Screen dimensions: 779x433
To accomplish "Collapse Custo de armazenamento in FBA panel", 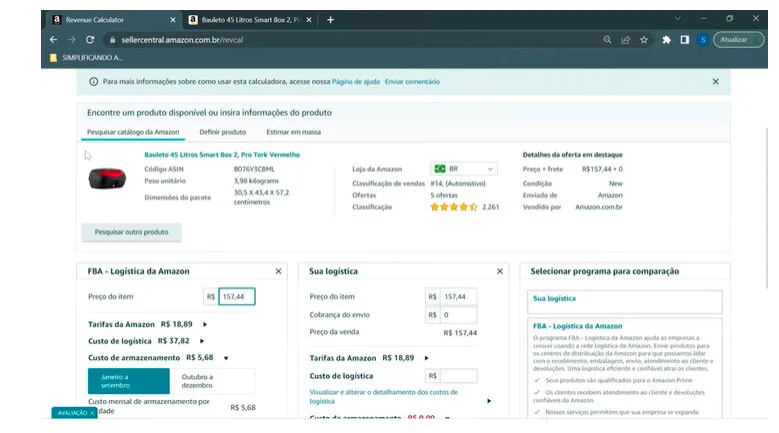I will click(x=226, y=358).
